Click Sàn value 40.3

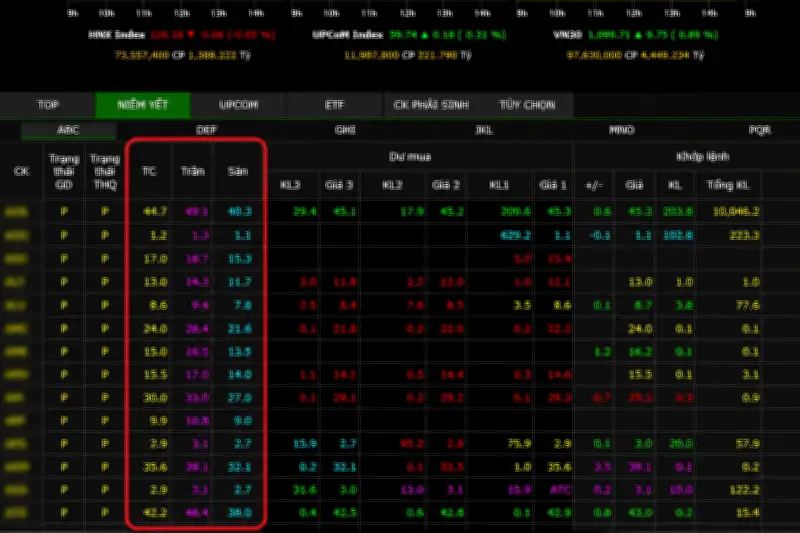[x=240, y=212]
